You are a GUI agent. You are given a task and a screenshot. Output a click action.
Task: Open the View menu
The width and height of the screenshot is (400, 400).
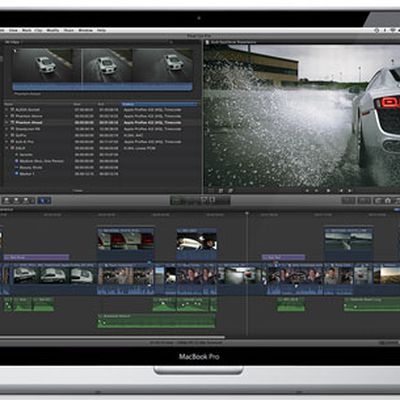13,30
